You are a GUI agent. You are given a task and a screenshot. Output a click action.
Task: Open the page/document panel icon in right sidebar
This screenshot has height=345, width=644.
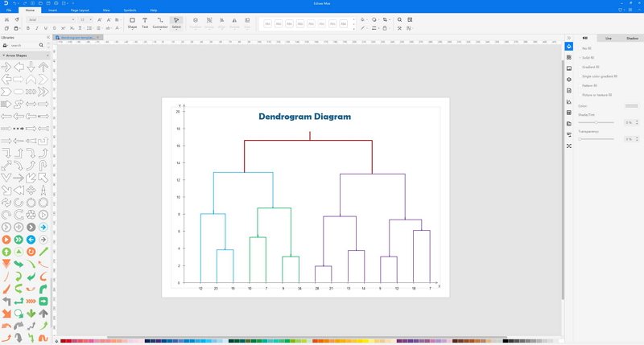569,91
